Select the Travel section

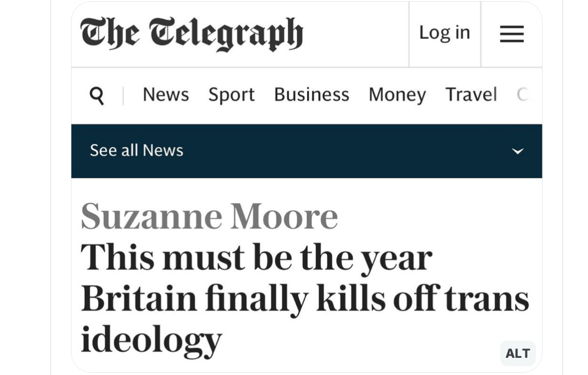point(471,95)
